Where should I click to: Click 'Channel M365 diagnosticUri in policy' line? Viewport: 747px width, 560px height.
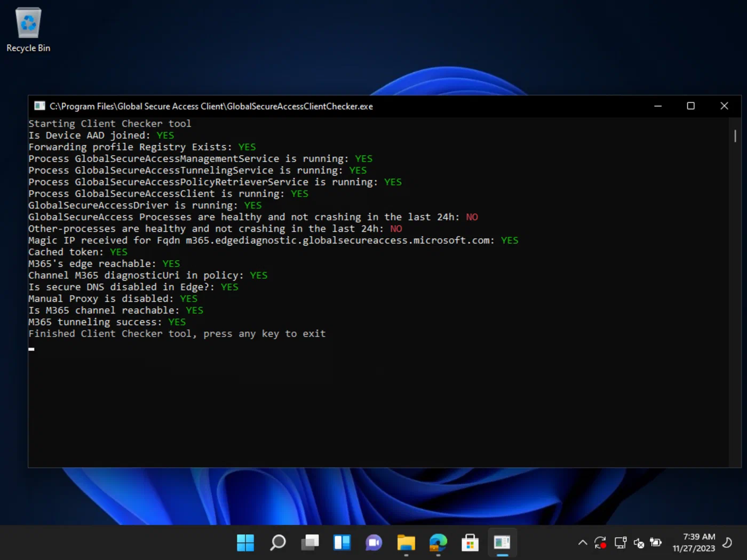(148, 276)
